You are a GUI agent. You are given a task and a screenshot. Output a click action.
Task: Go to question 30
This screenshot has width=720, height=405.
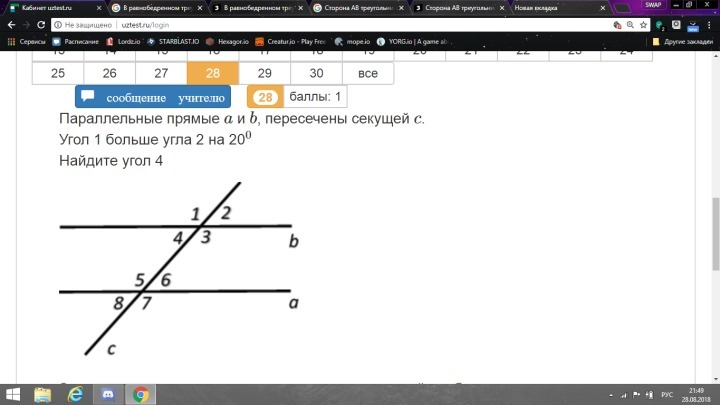[316, 73]
